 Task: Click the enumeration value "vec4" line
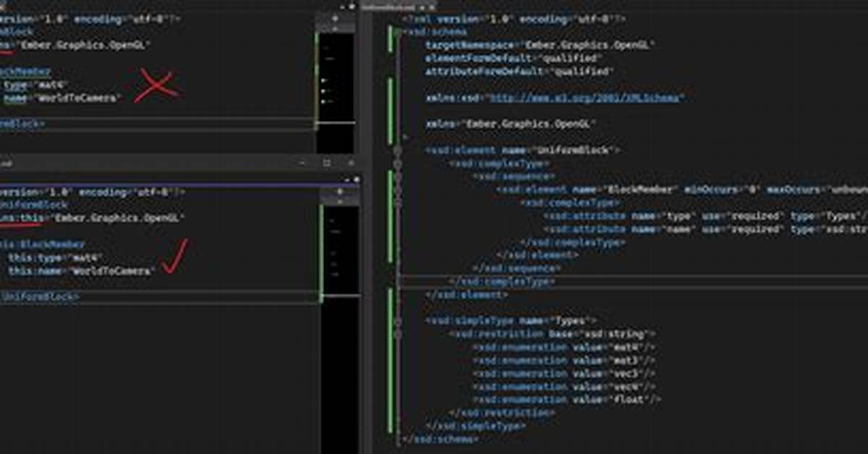(563, 386)
